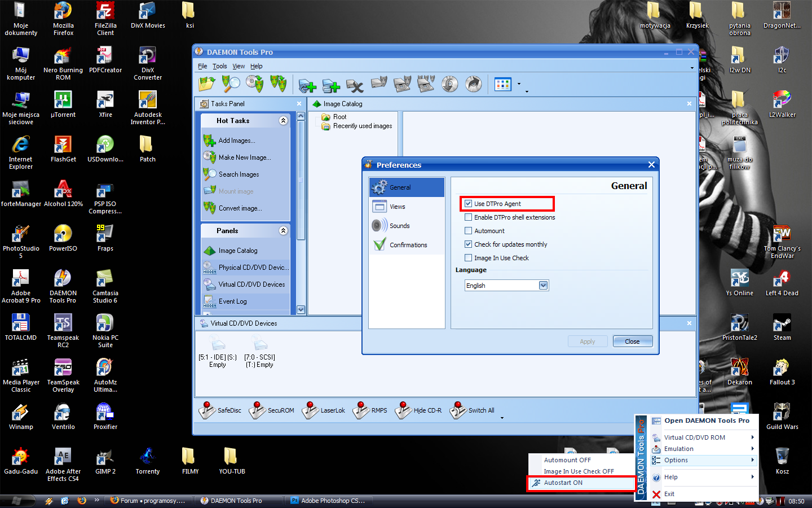Open General section in Preferences

point(407,187)
